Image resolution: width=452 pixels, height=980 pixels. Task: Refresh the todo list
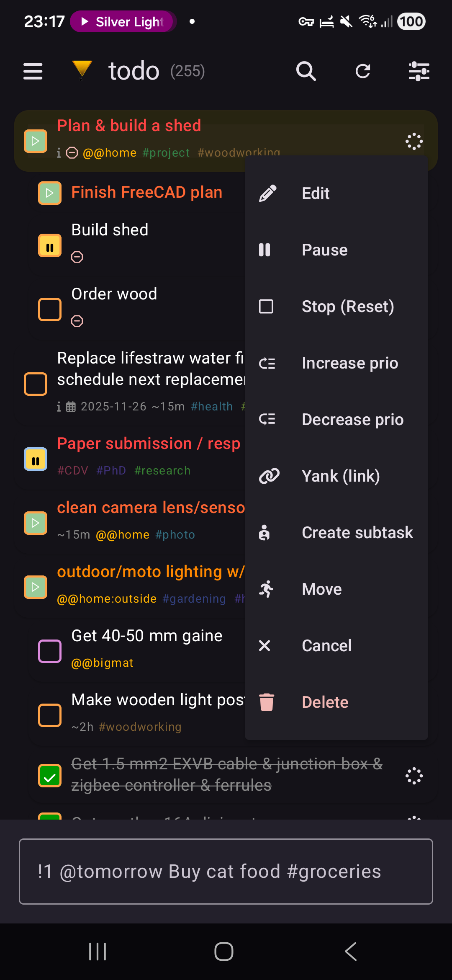point(363,71)
